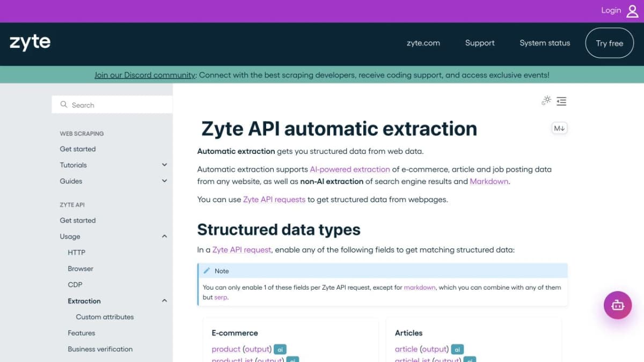Open the article link under Articles
Viewport: 644px width, 362px height.
pos(406,349)
